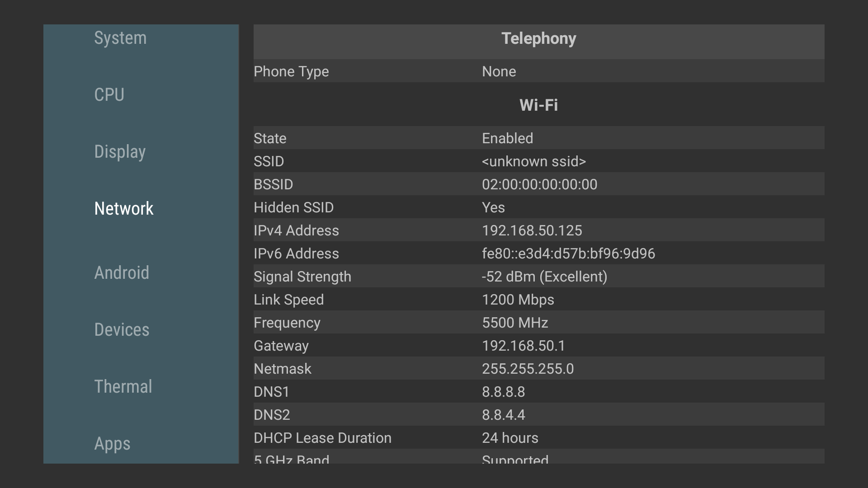Select the IPv6 Address row
This screenshot has height=488, width=868.
pos(539,253)
